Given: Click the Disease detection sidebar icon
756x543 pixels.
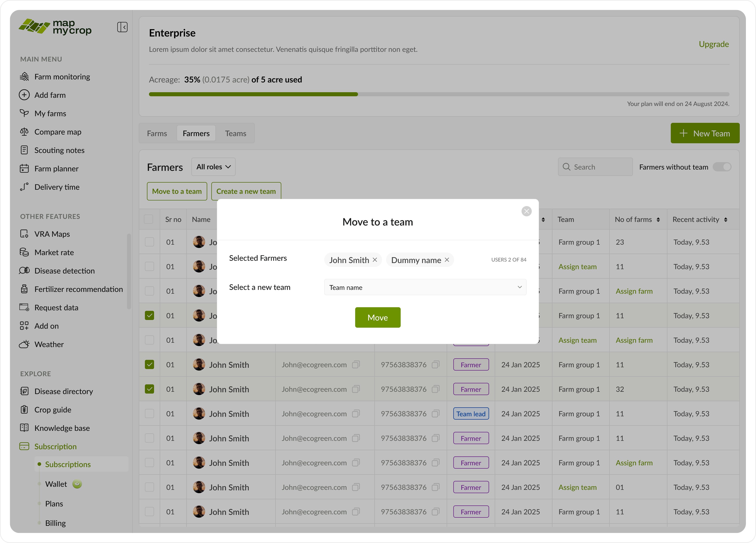Looking at the screenshot, I should point(24,270).
